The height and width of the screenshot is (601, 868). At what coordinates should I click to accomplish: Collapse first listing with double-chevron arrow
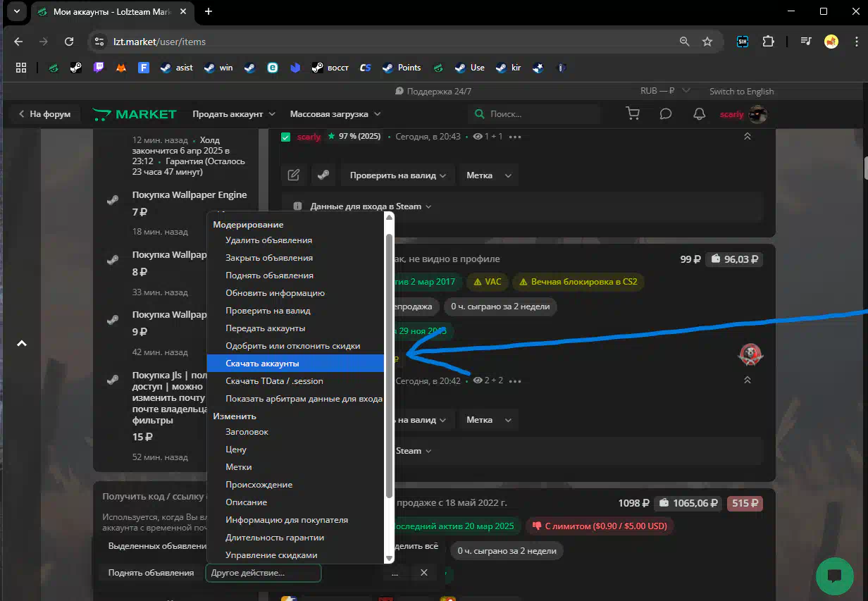(x=748, y=137)
